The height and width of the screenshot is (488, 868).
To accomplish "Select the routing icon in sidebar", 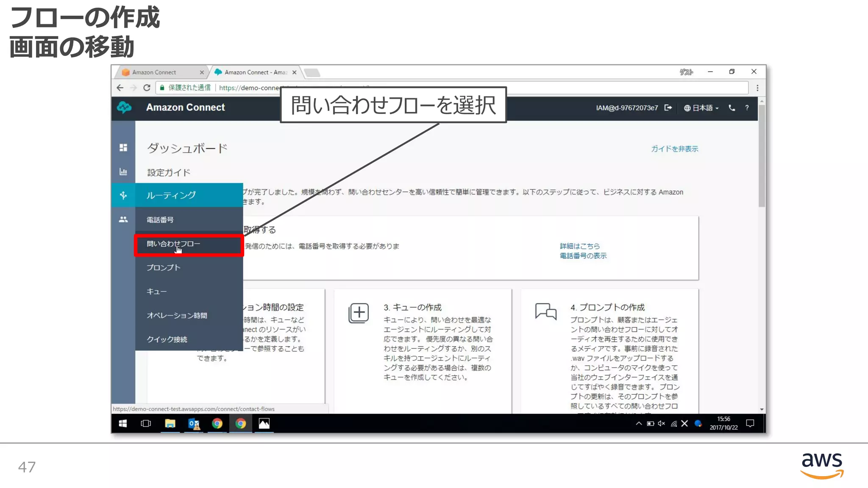I will tap(123, 195).
